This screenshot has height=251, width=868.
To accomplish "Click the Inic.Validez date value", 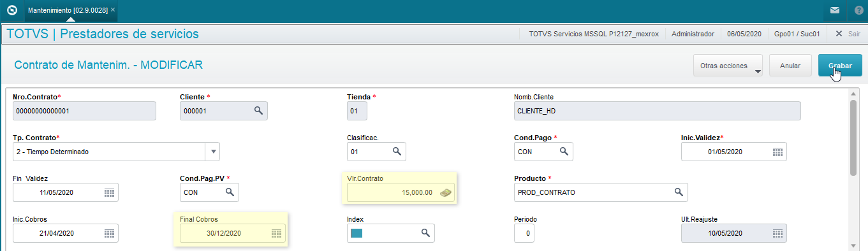I will (725, 152).
